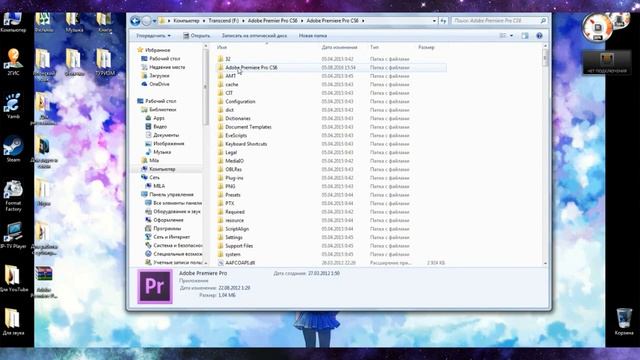Select the Format Factory desktop shortcut

[x=13, y=196]
